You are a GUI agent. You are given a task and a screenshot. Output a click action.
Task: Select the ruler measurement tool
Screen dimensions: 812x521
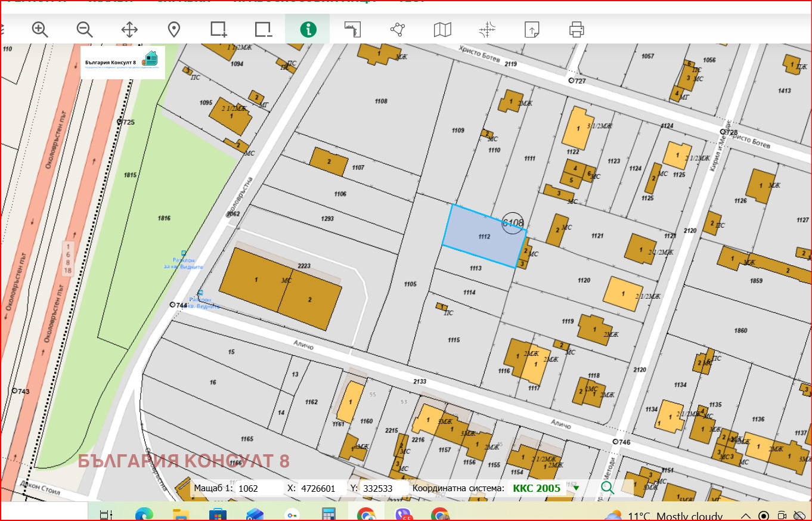[x=353, y=29]
